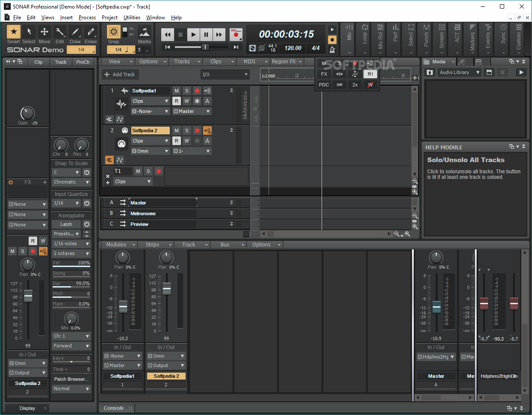The image size is (532, 415).
Task: Toggle input echo on Softpedia 2 track
Action: click(207, 130)
